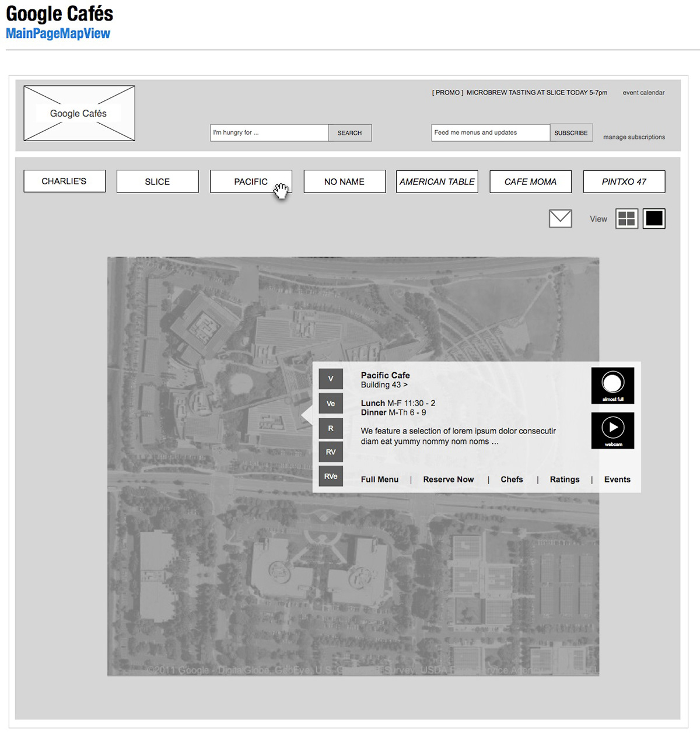
Task: Click the Pacific Cafe title in popup
Action: tap(385, 375)
